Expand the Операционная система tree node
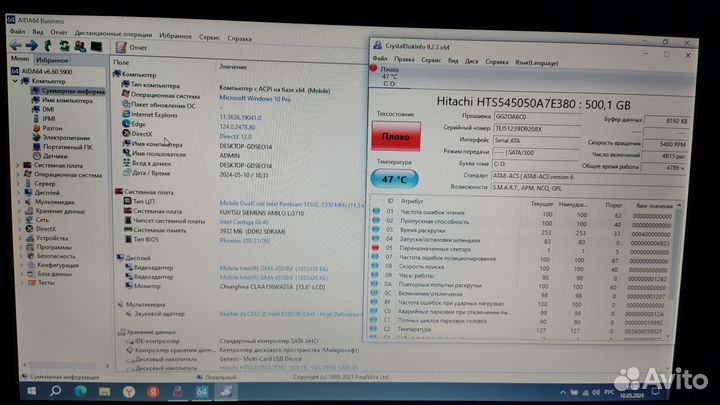The image size is (720, 405). [x=18, y=174]
